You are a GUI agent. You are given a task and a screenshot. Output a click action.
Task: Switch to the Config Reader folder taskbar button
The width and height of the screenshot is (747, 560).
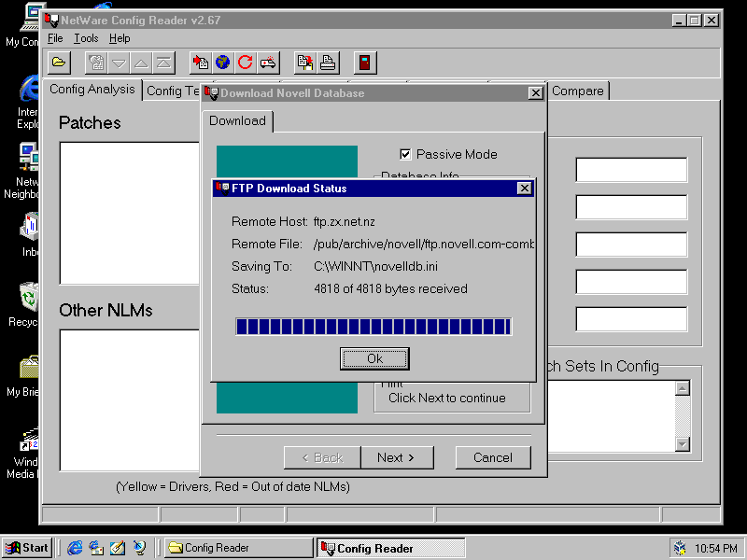click(x=238, y=548)
